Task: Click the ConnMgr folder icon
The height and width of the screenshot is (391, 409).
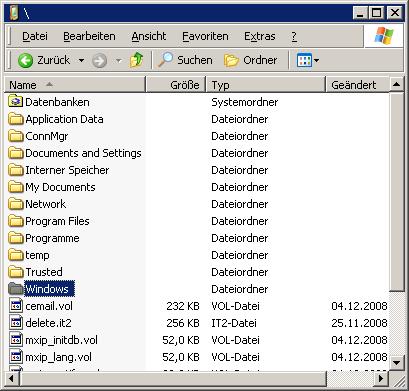Action: (15, 136)
